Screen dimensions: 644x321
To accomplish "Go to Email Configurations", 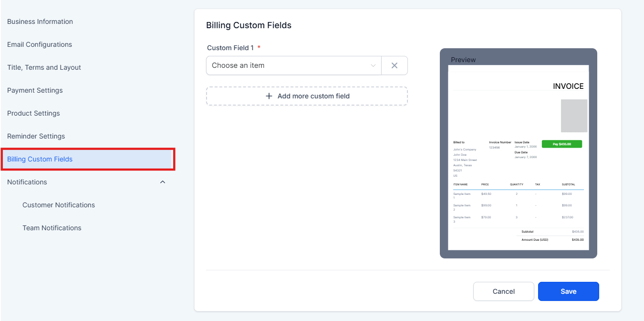I will coord(40,44).
